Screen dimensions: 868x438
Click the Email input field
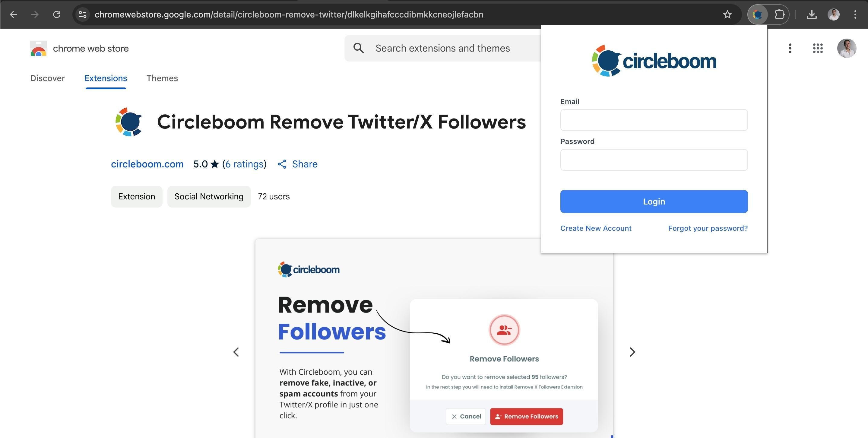[654, 119]
